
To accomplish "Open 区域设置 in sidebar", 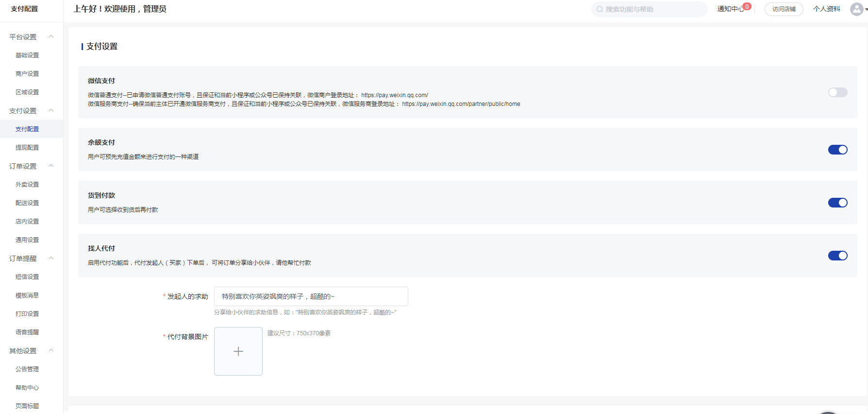I will [27, 92].
